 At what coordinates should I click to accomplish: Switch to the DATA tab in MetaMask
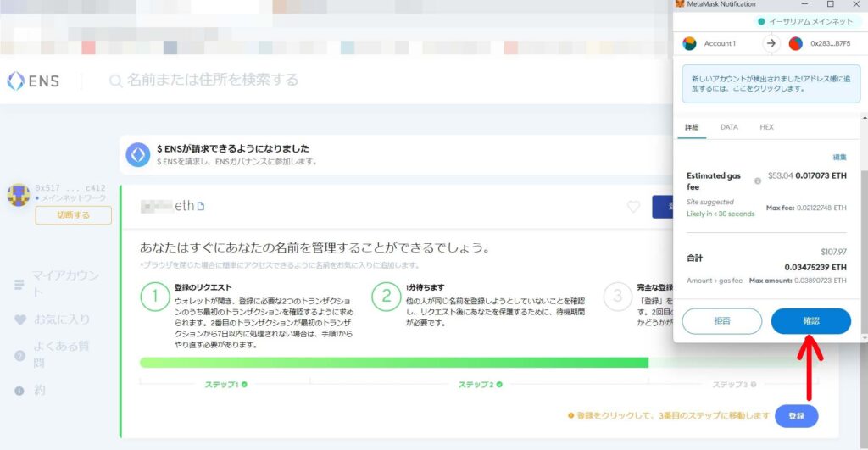729,127
